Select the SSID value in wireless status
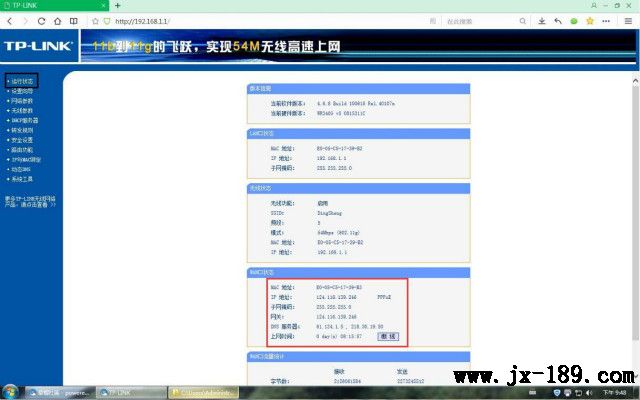The height and width of the screenshot is (400, 640). (329, 213)
